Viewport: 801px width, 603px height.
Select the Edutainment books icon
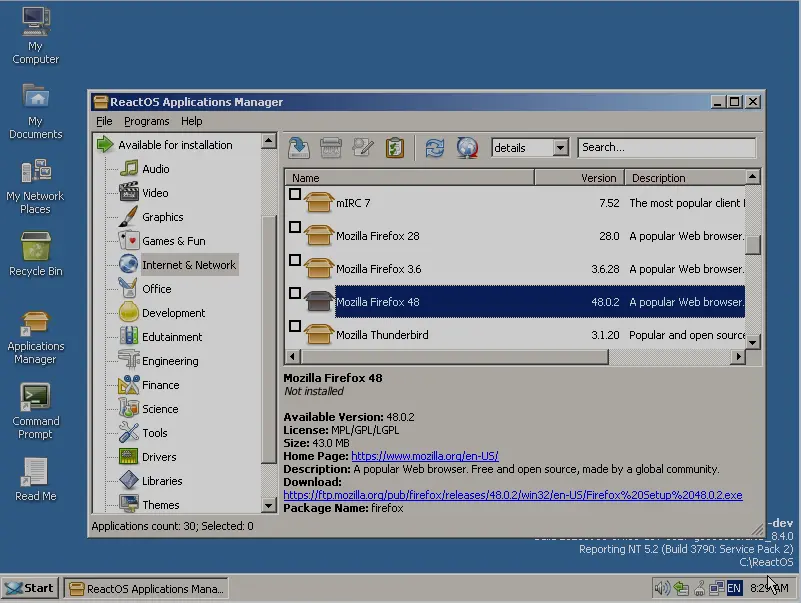[129, 336]
